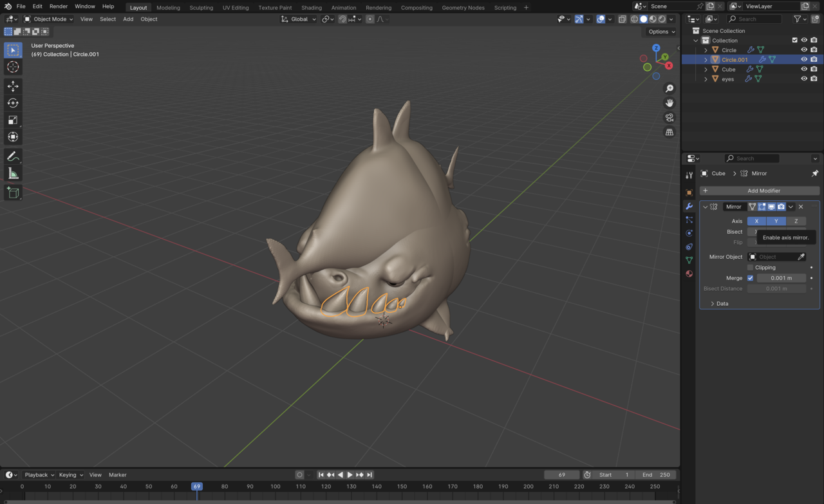Switch to the Sculpting workspace tab
This screenshot has height=504, width=824.
pyautogui.click(x=201, y=8)
